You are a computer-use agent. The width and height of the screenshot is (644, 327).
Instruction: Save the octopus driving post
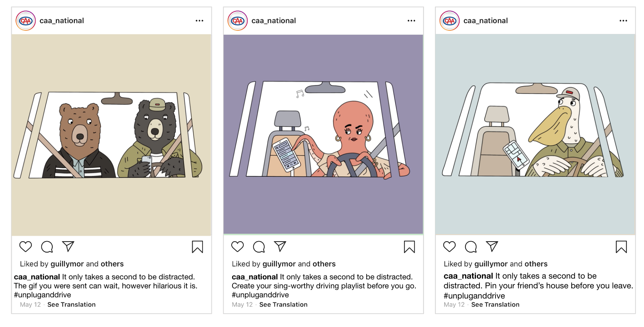pyautogui.click(x=409, y=247)
